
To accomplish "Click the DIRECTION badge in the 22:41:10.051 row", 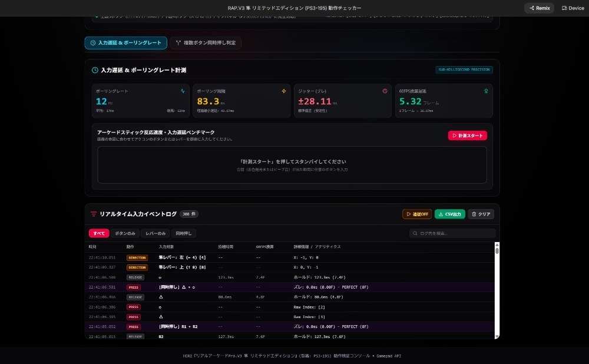I will 137,258.
